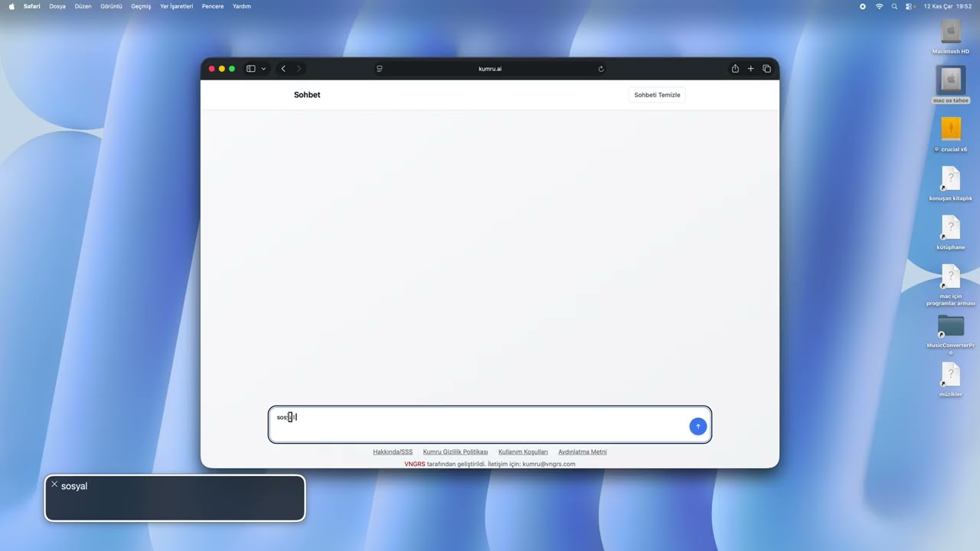
Task: Click the date and time 12 Kas Çar 19:52
Action: [x=948, y=6]
